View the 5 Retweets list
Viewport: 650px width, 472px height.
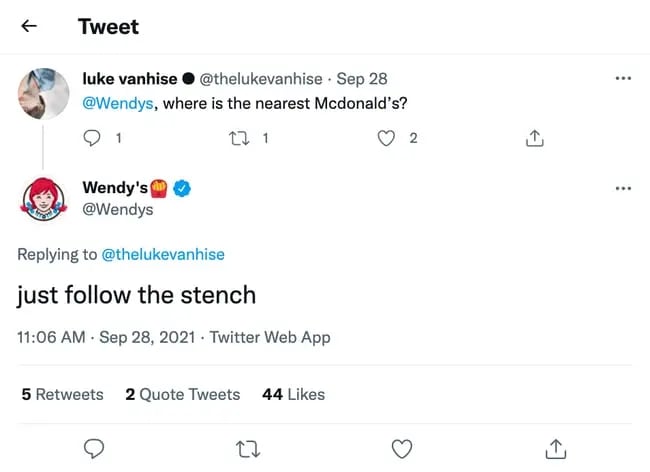pyautogui.click(x=62, y=394)
